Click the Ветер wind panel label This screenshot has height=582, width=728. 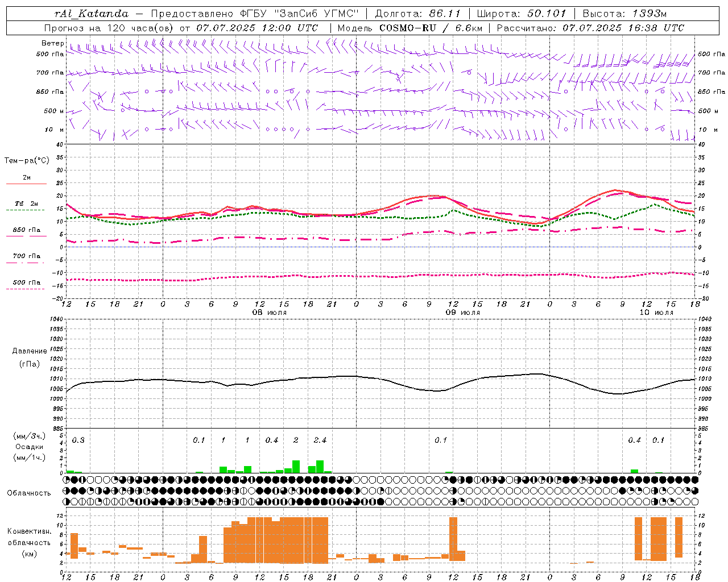pyautogui.click(x=52, y=43)
